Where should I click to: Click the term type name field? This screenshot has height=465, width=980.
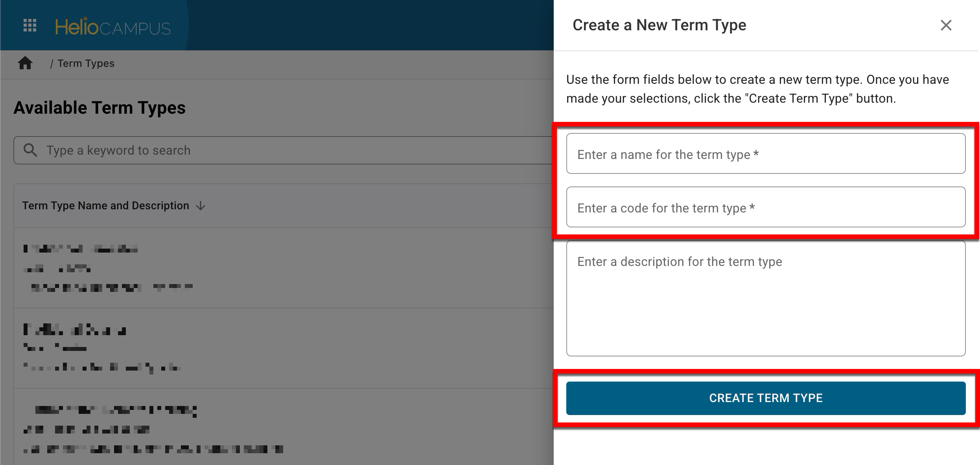[x=765, y=154]
